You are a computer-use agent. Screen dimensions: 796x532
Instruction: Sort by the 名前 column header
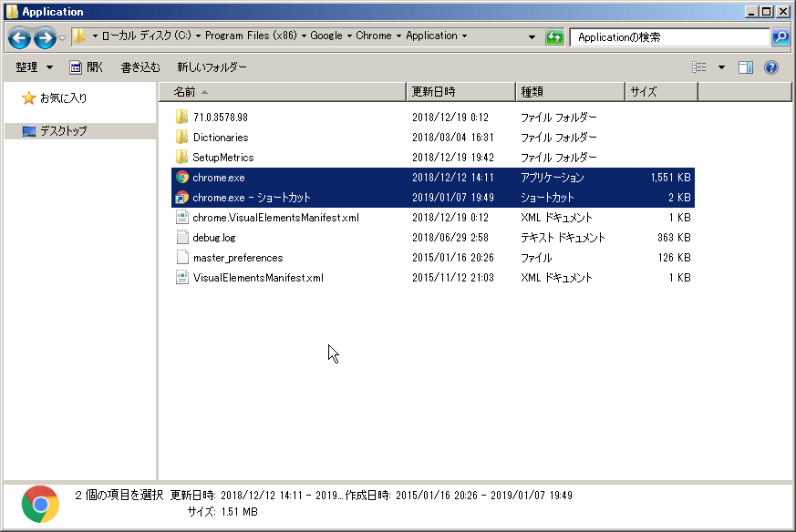(x=283, y=92)
